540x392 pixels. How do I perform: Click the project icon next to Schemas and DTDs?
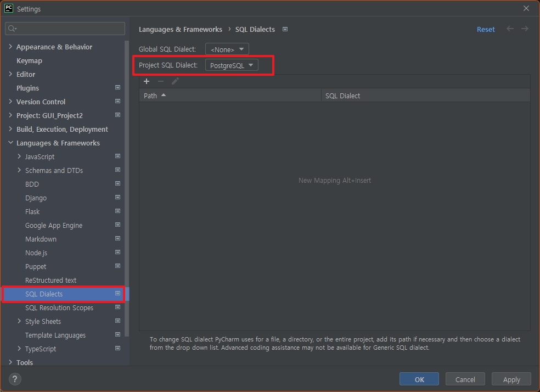coord(117,170)
